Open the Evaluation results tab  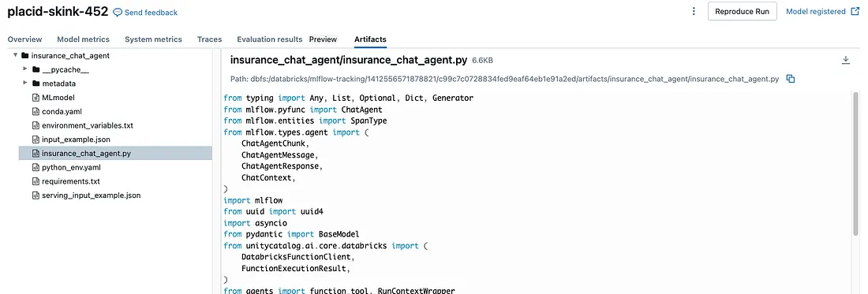click(x=270, y=39)
